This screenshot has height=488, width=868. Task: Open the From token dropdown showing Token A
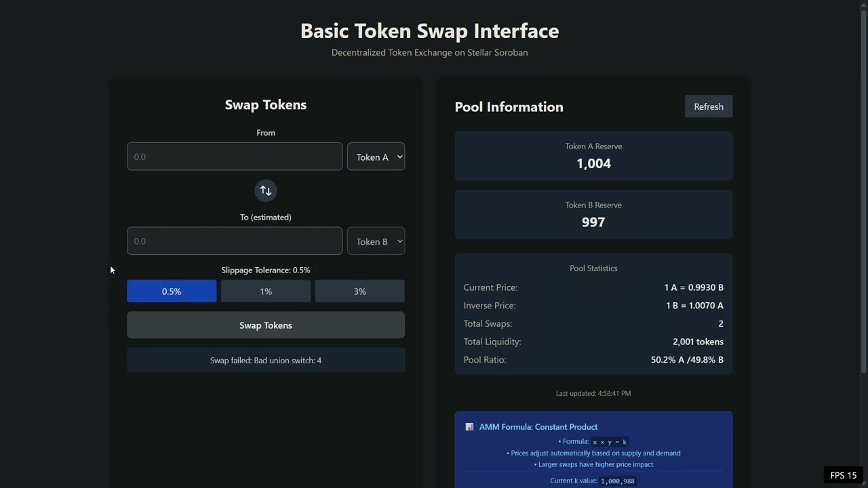[376, 157]
